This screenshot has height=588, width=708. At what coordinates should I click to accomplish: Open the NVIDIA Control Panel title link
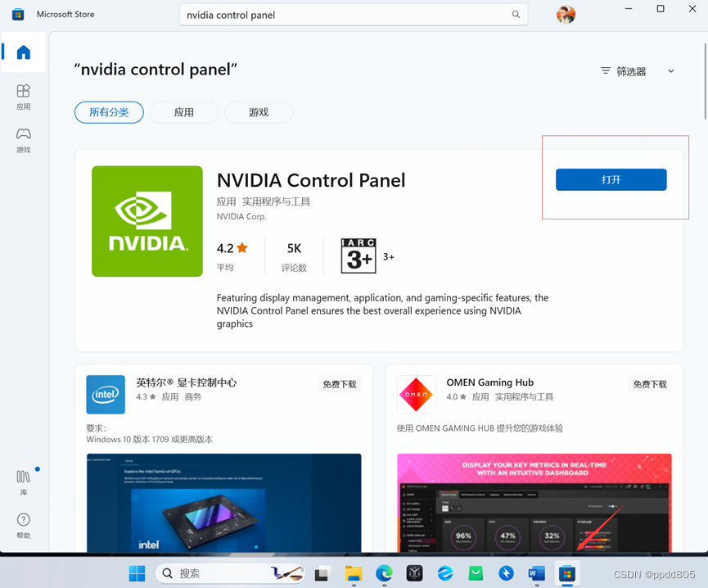[x=311, y=180]
